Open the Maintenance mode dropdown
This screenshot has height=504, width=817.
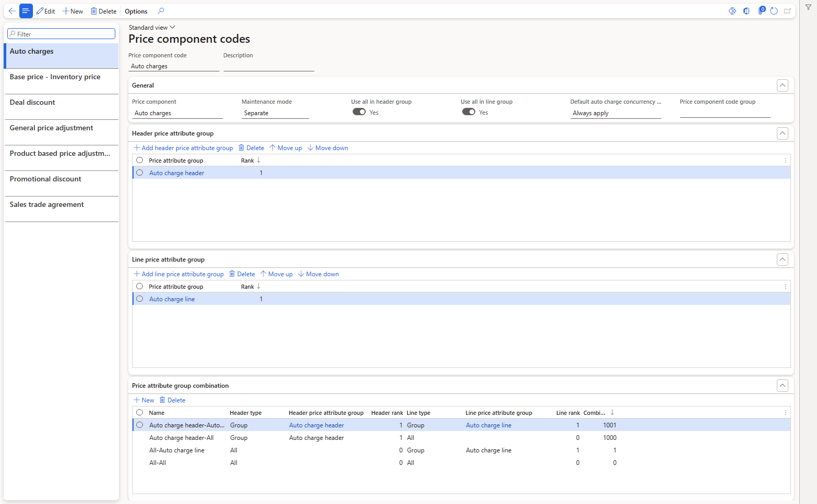275,113
